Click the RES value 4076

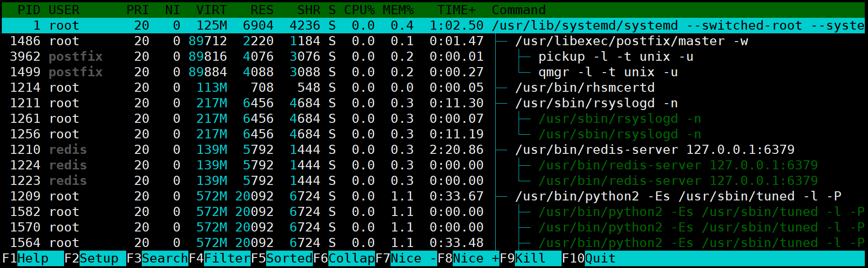258,57
